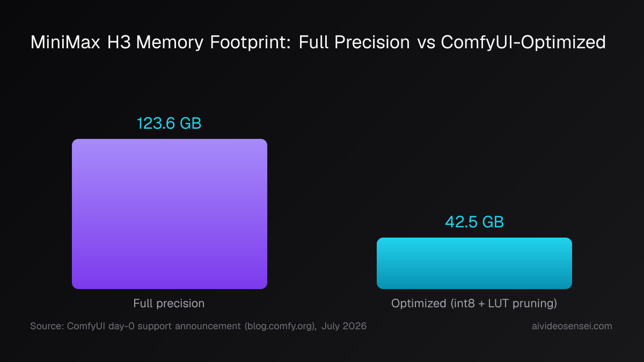
Task: Click "Full Precision" in the chart title
Action: [354, 42]
